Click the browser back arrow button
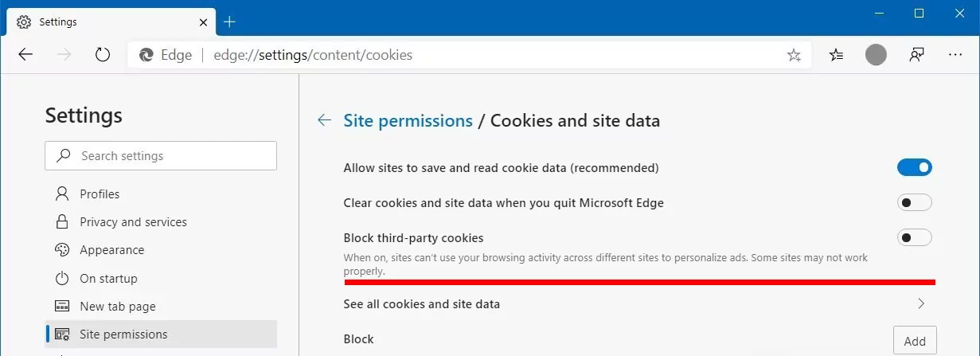The height and width of the screenshot is (356, 980). (26, 55)
